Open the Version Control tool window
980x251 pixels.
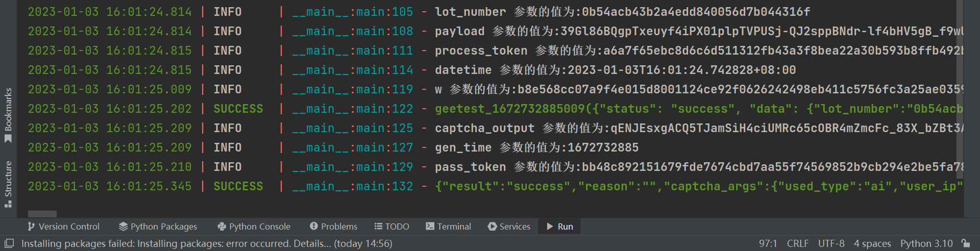64,227
